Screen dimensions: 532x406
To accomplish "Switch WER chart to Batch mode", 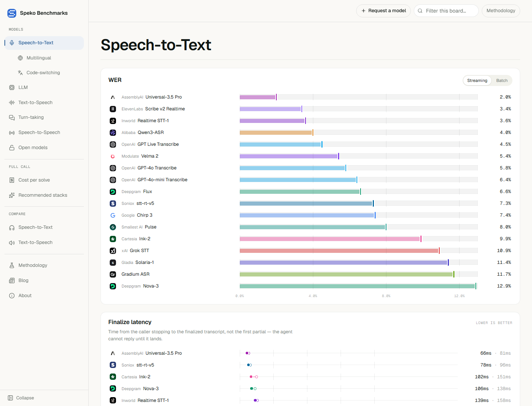I will (x=502, y=80).
